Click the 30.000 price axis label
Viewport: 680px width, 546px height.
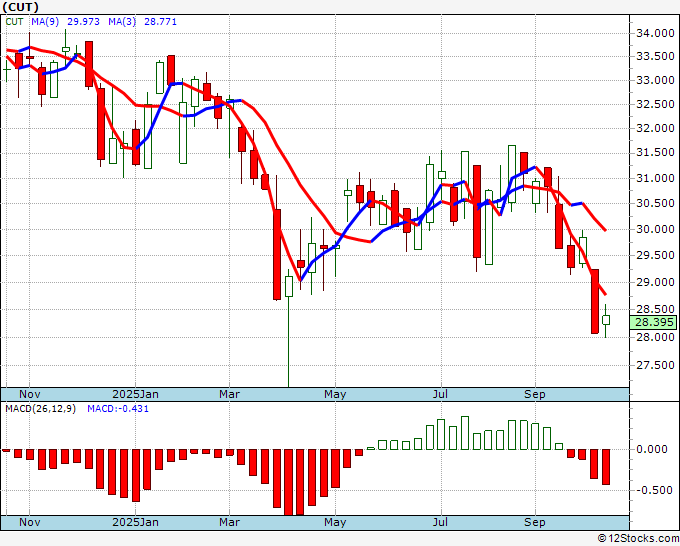tap(655, 229)
